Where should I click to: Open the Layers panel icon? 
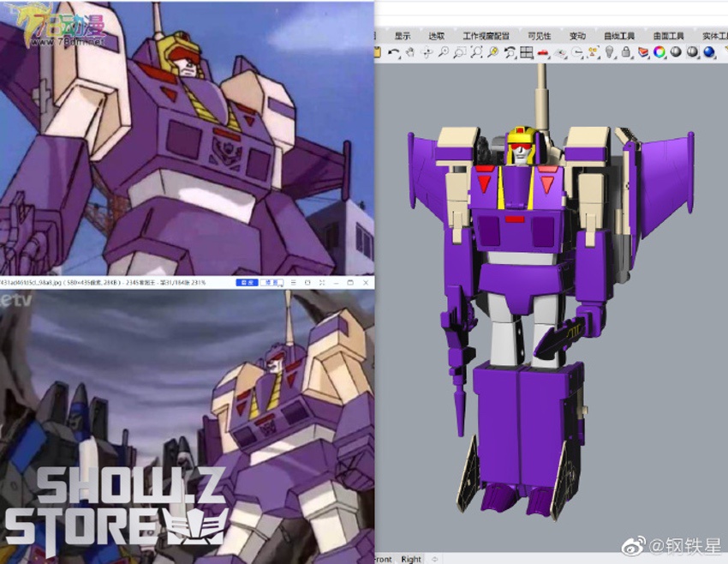642,52
